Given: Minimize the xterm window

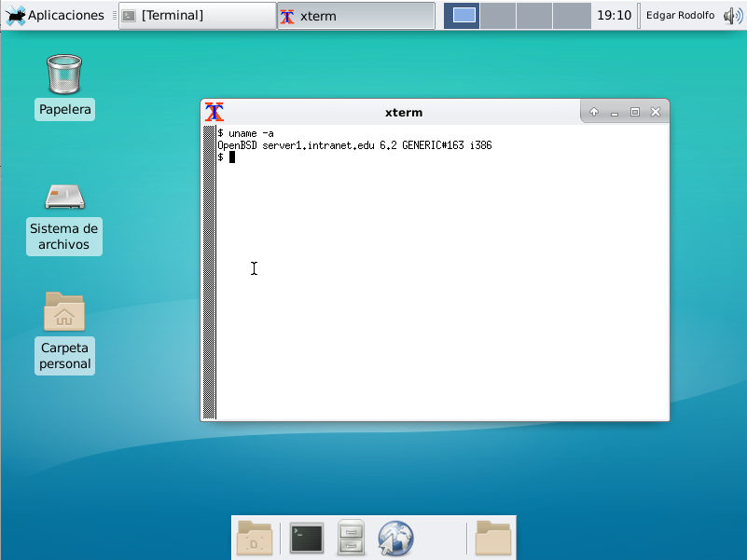Looking at the screenshot, I should 615,111.
